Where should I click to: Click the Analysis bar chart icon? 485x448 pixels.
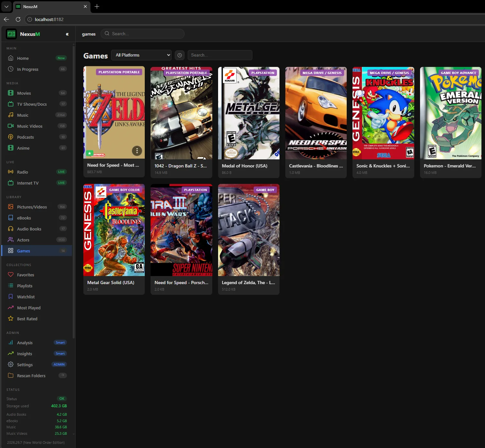point(11,343)
